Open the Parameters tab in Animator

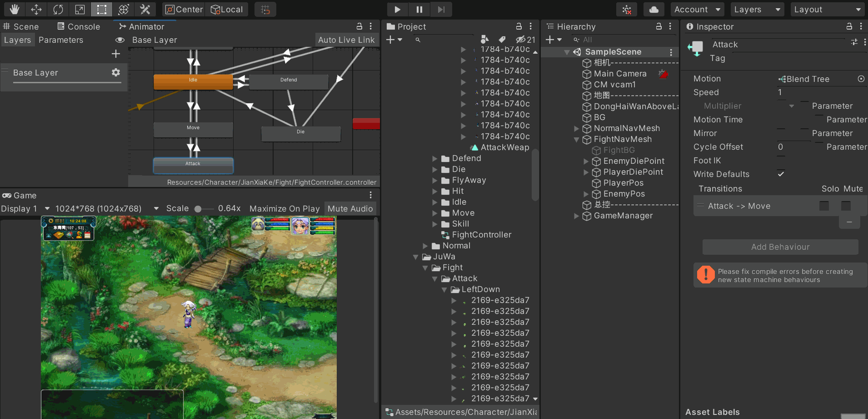61,40
